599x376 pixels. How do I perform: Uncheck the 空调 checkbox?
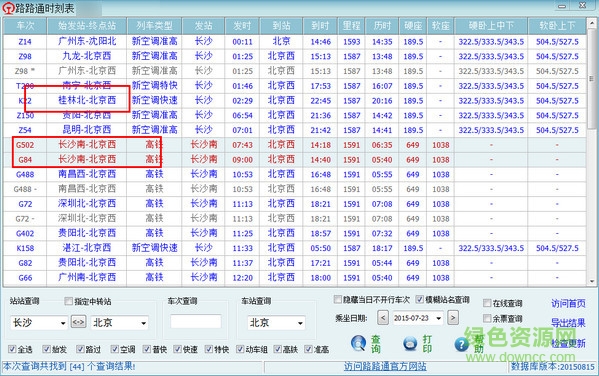[115, 349]
